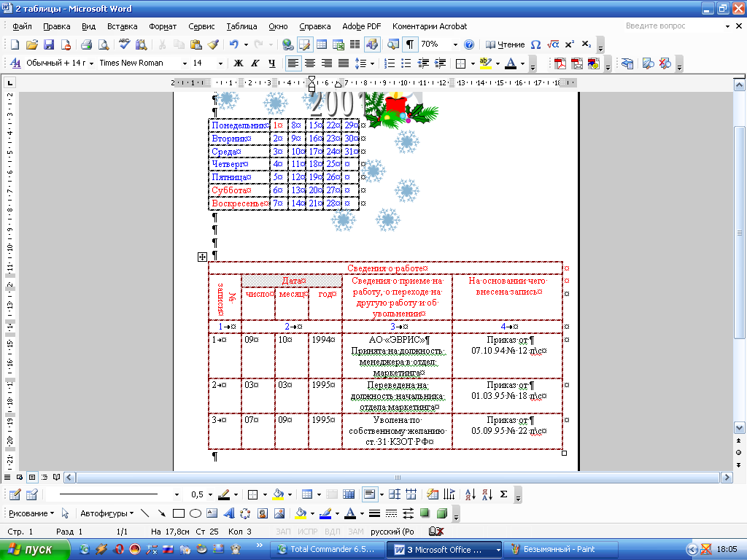Image resolution: width=747 pixels, height=560 pixels.
Task: Open the columns layout icon
Action: coord(355,44)
